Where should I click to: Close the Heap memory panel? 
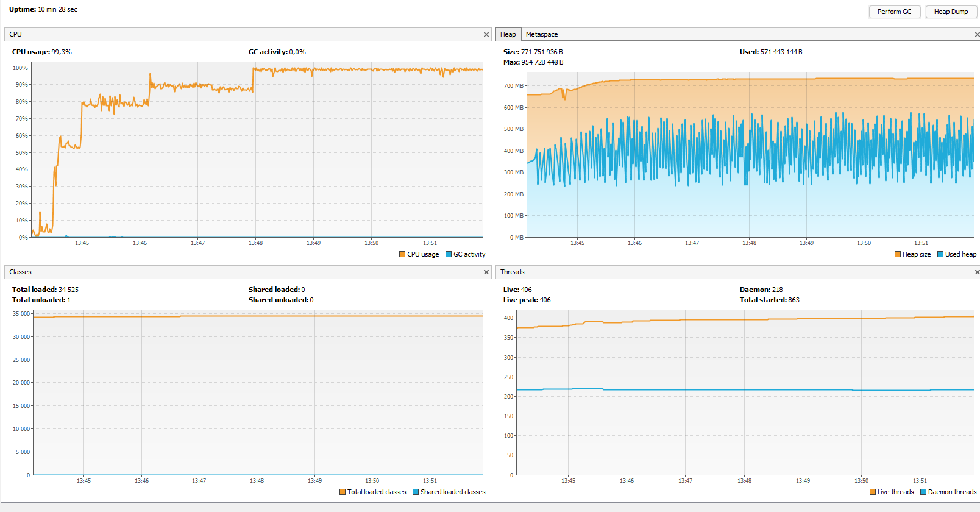[x=977, y=35]
